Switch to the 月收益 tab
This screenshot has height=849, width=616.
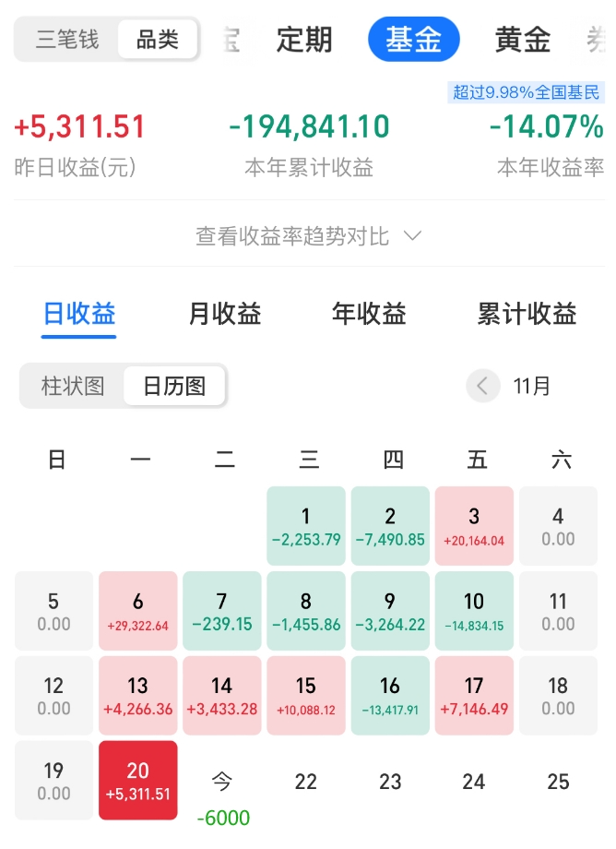click(x=224, y=314)
